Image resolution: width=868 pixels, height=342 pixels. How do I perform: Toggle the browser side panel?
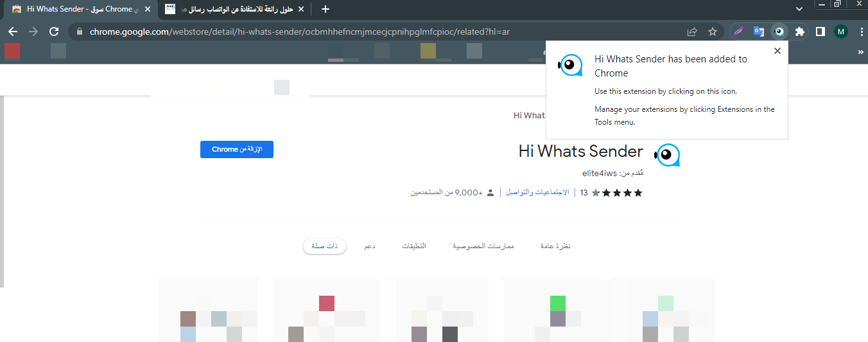click(x=820, y=32)
